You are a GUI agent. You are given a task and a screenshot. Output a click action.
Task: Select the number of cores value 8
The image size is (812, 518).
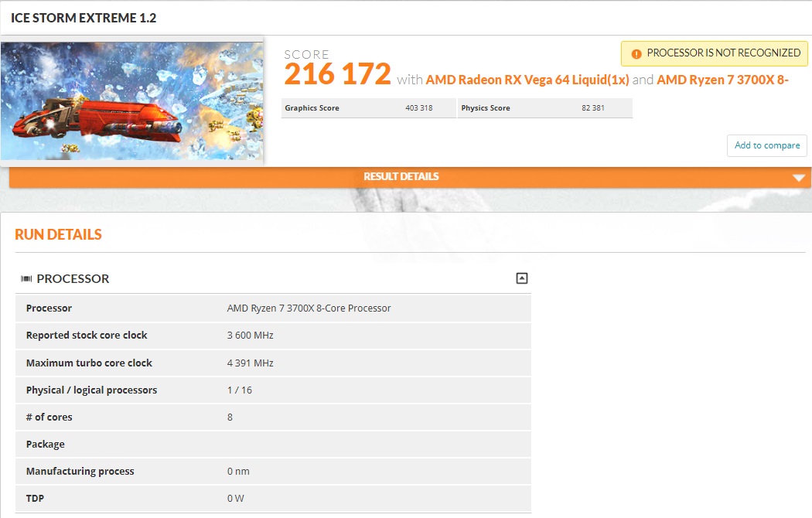(x=230, y=417)
